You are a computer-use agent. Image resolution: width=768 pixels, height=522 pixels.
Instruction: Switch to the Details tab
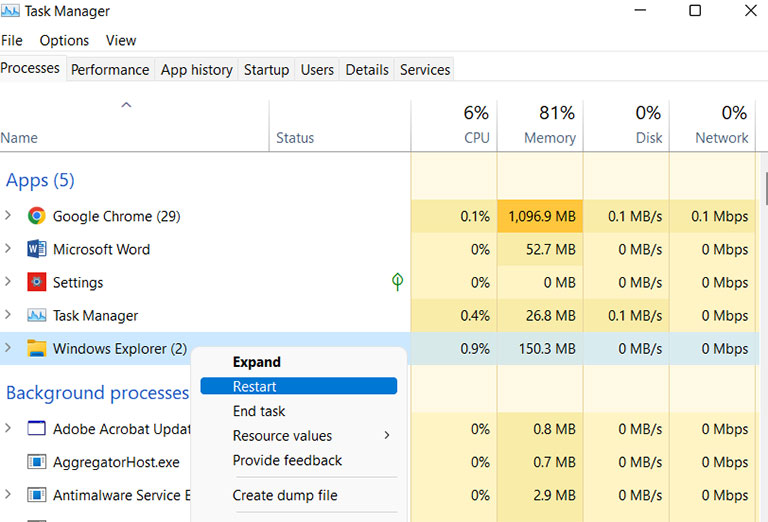(367, 70)
